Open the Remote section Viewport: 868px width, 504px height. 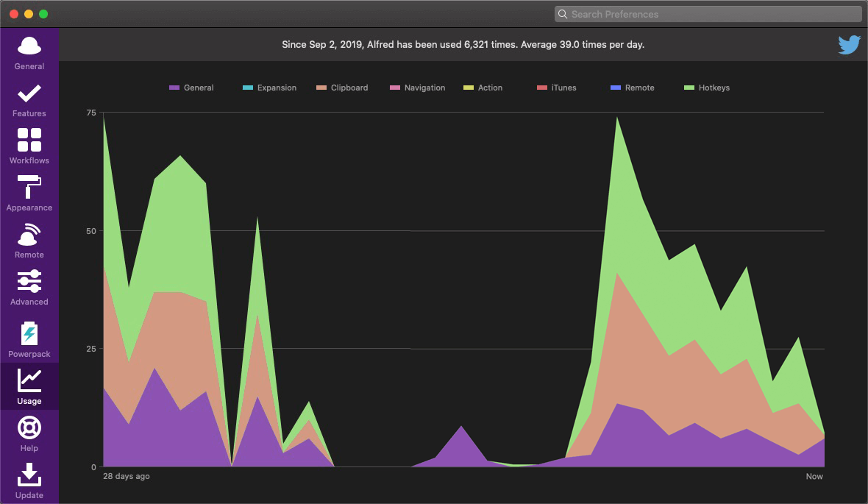coord(29,241)
